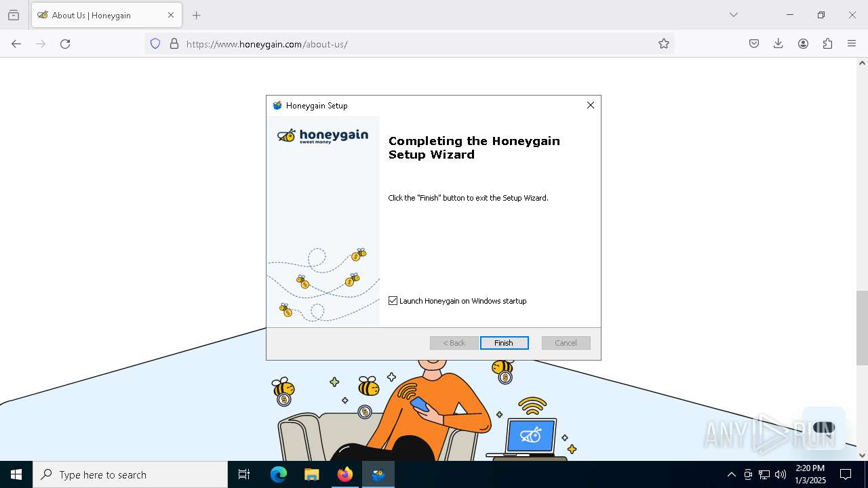The image size is (868, 488).
Task: Click the meet now tray icon
Action: pos(748,474)
